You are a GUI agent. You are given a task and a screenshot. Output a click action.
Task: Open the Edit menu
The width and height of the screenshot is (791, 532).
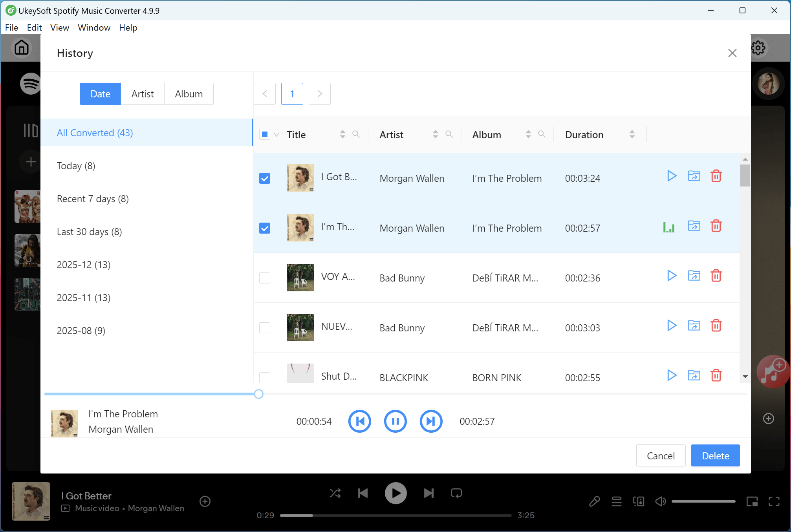point(35,27)
